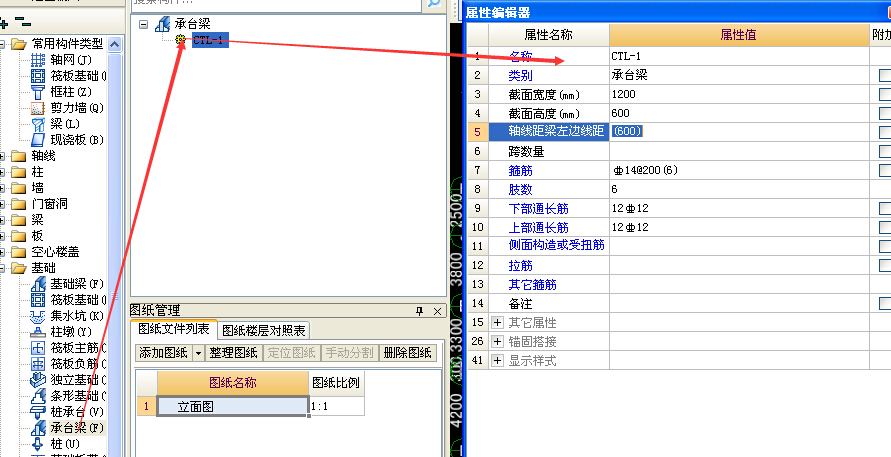Click the 箍筋 value cell with @200(6)
The height and width of the screenshot is (457, 891).
[x=739, y=170]
